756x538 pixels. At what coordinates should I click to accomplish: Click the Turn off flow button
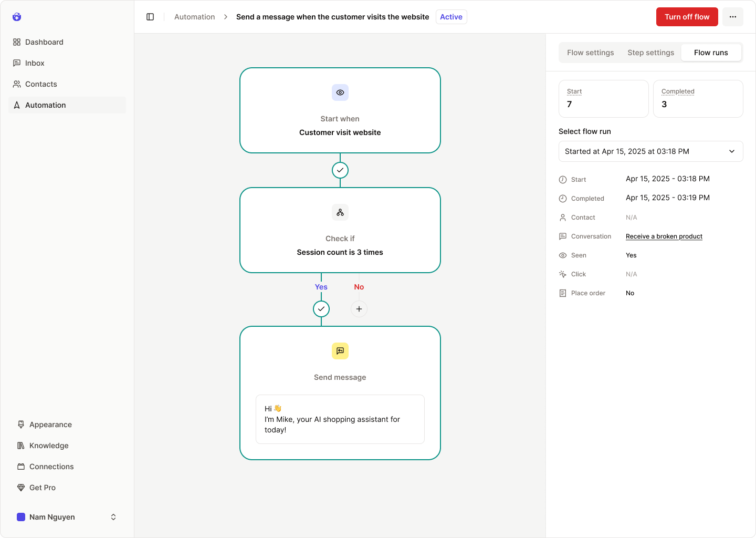[x=687, y=16]
